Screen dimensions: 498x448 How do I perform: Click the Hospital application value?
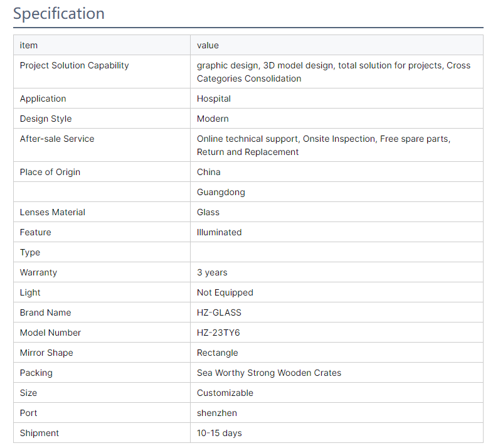pos(214,99)
